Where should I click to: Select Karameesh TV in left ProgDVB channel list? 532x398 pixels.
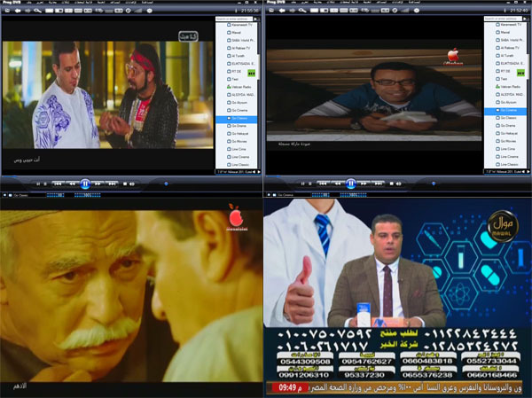coord(239,25)
